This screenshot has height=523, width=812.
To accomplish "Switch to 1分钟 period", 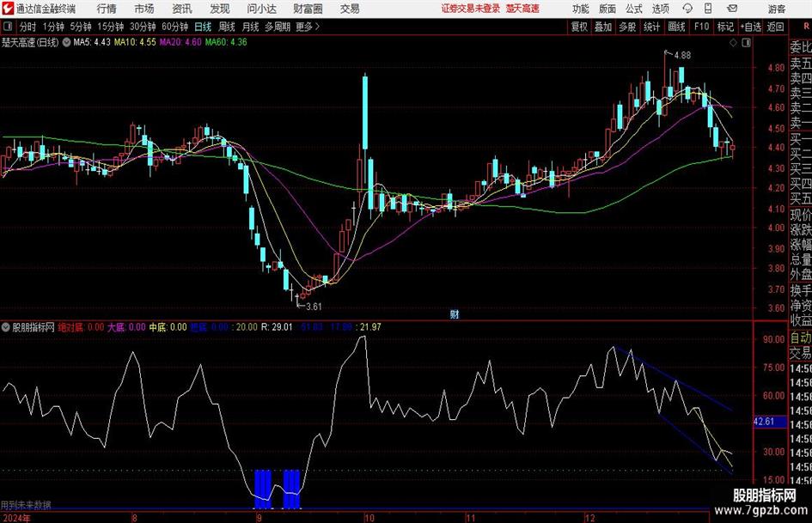I will 53,27.
